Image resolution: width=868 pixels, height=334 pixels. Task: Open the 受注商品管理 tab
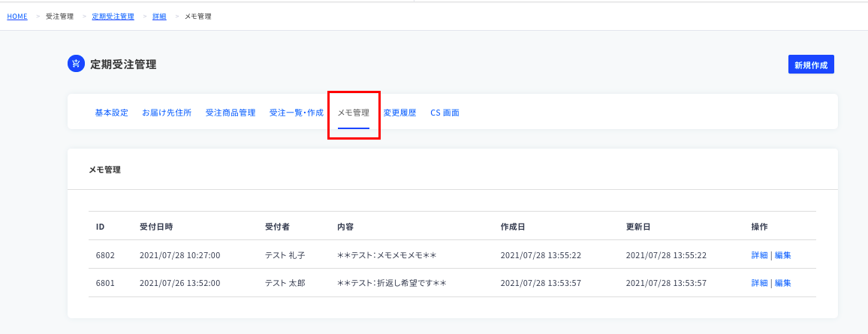(231, 113)
